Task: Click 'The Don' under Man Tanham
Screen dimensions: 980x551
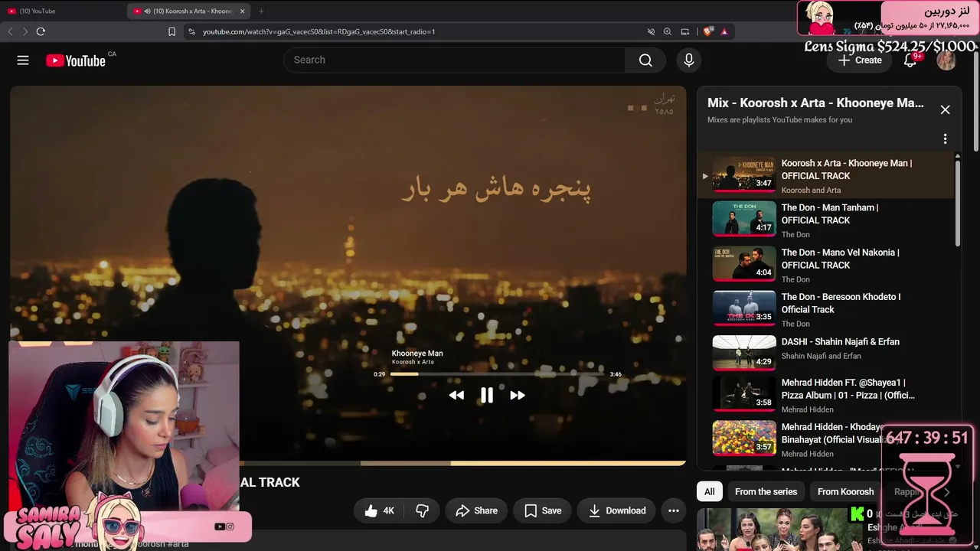Action: click(795, 235)
